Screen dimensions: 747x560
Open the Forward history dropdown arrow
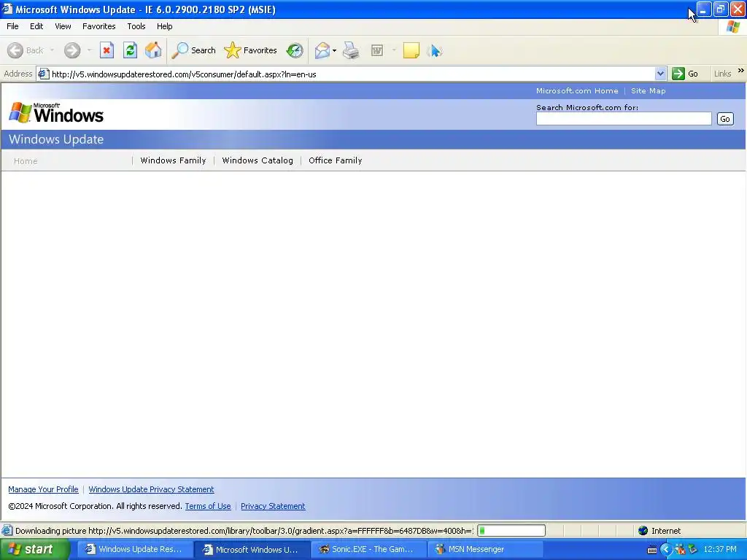click(x=89, y=50)
